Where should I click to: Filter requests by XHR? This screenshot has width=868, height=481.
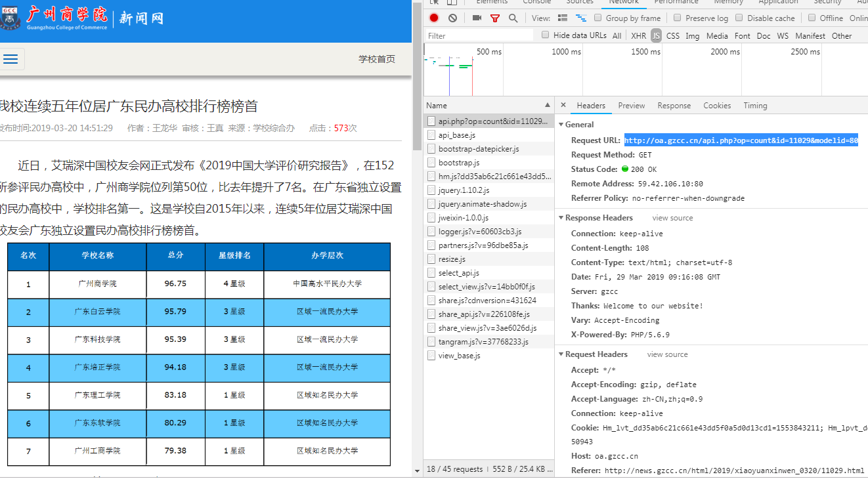pyautogui.click(x=638, y=36)
